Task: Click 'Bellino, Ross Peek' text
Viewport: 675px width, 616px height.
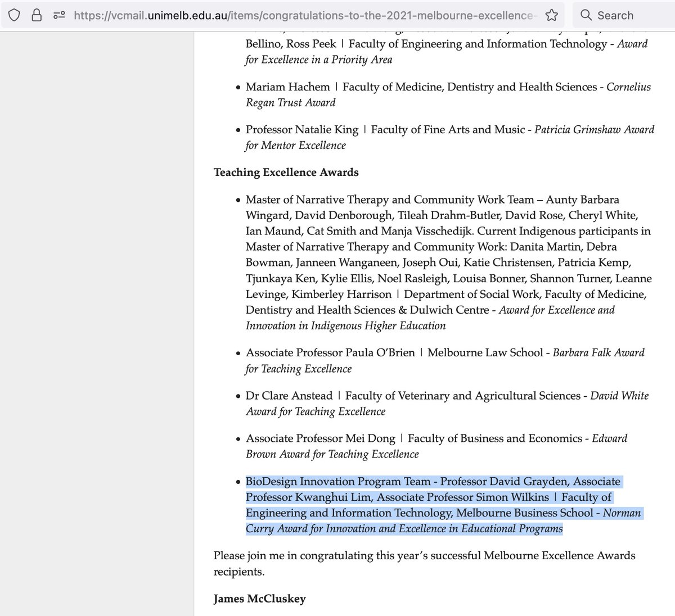Action: 291,44
